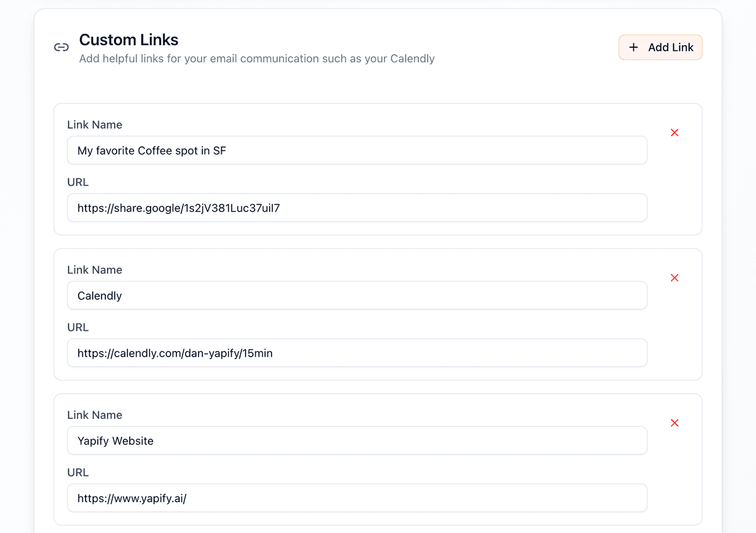
Task: Select the calendly.com/dan-yapify URL field
Action: tap(357, 353)
